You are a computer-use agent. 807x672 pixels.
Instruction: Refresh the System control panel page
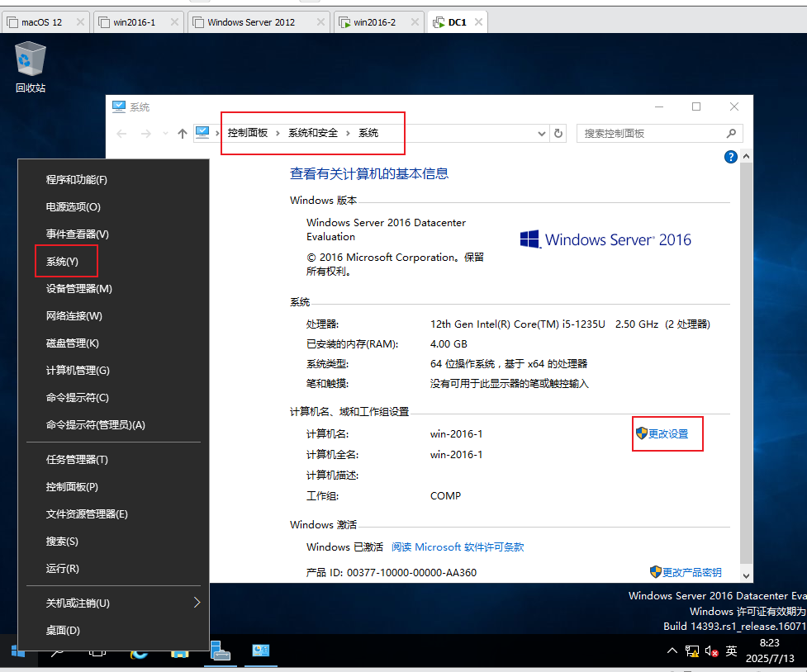pos(558,134)
